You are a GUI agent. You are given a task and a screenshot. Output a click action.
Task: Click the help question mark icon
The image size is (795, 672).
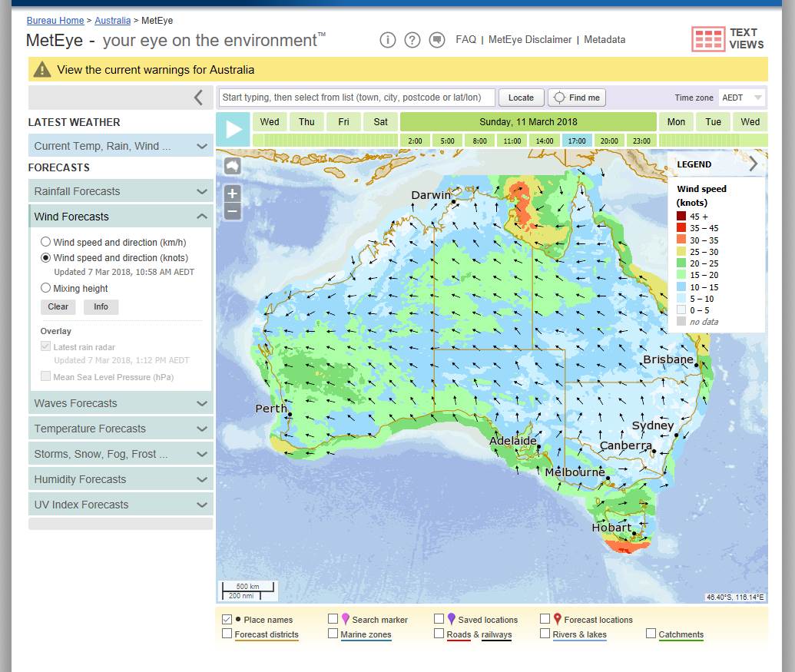[412, 40]
